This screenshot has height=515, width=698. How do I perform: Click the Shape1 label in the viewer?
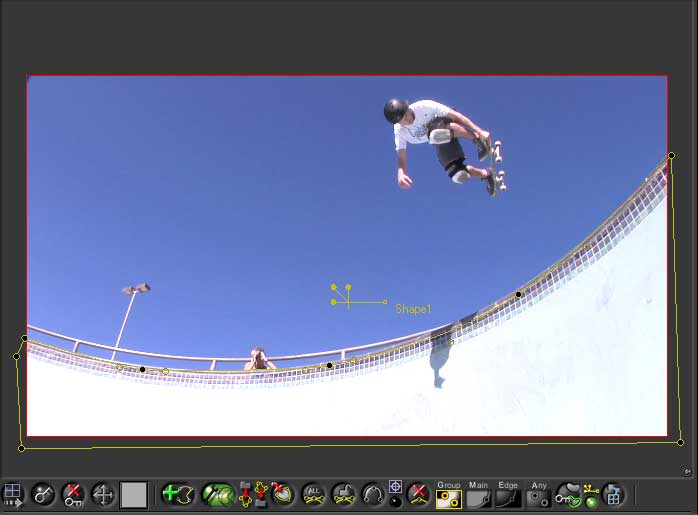413,309
